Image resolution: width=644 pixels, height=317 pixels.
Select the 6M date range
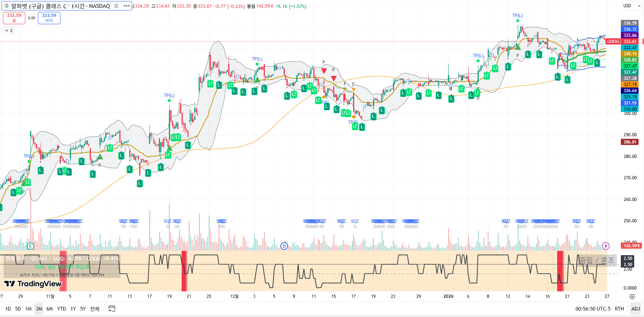pos(50,309)
